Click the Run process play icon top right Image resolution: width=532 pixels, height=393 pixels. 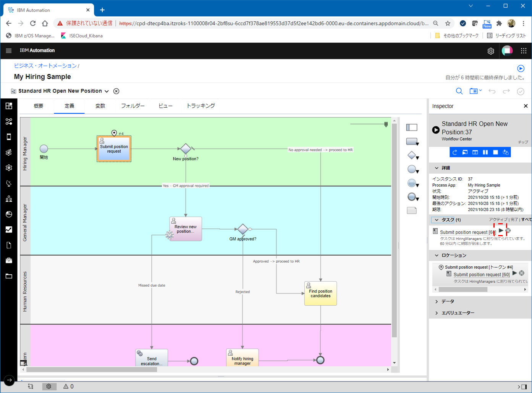click(x=521, y=69)
